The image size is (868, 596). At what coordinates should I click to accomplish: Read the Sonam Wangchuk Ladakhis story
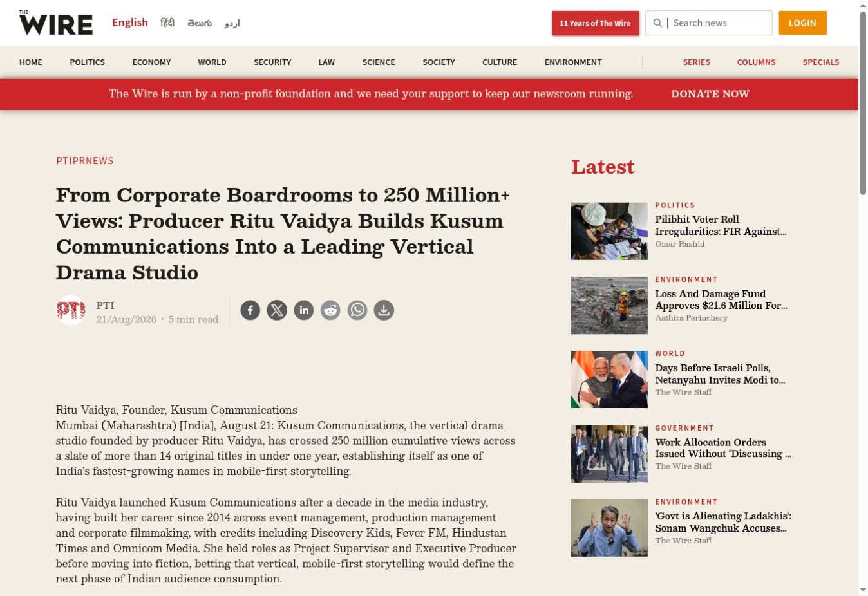723,522
